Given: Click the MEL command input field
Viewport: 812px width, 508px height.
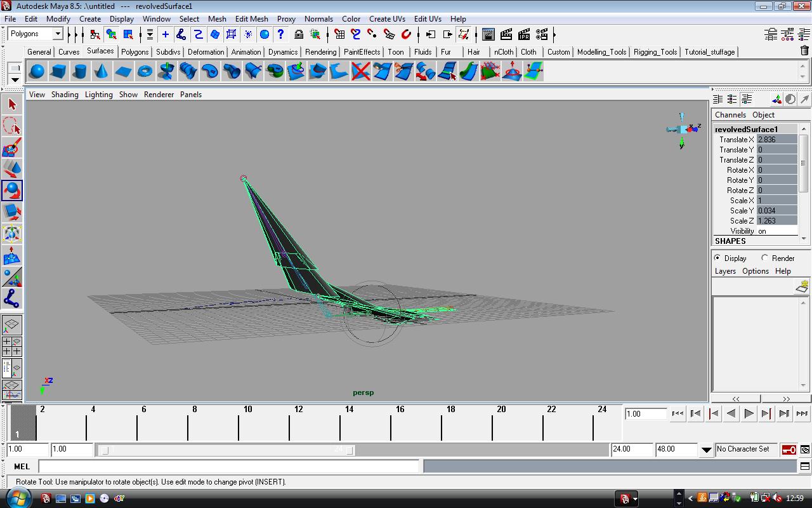Looking at the screenshot, I should [x=228, y=466].
